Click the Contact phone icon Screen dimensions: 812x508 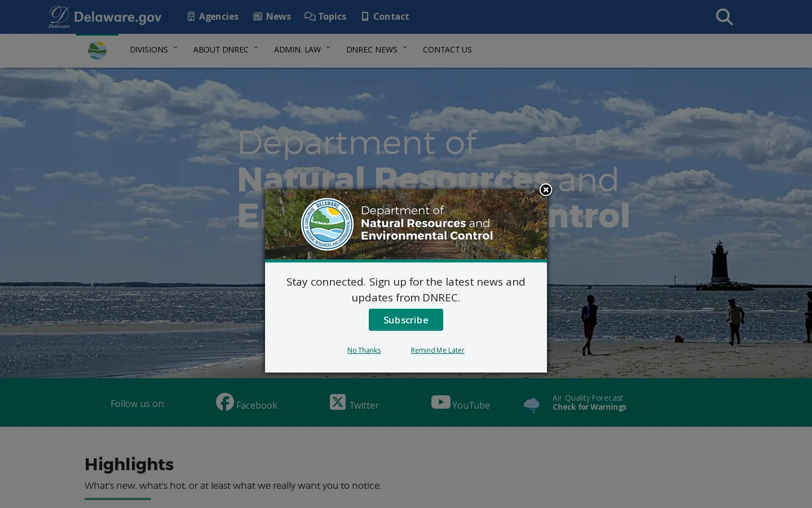point(365,16)
